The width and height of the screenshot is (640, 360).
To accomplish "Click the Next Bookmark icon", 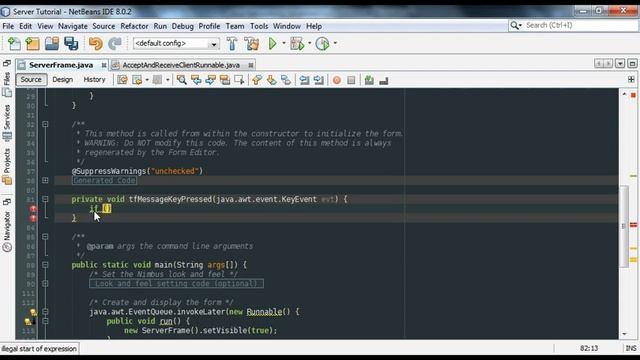I will coord(271,80).
